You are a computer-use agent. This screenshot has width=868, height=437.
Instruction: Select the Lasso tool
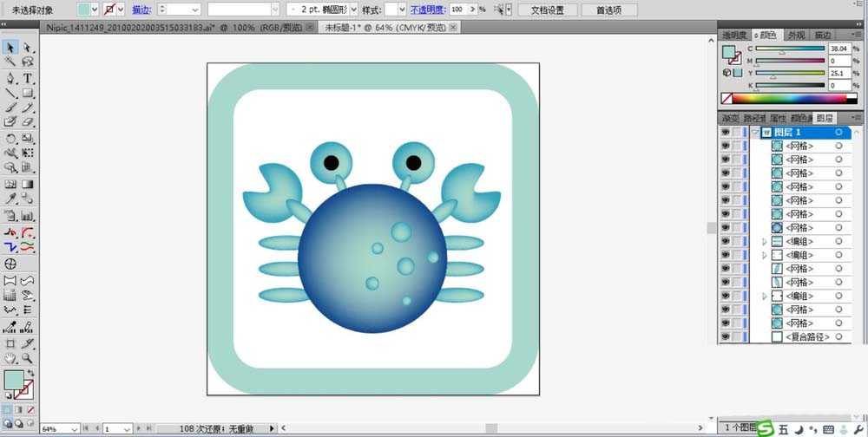coord(28,62)
